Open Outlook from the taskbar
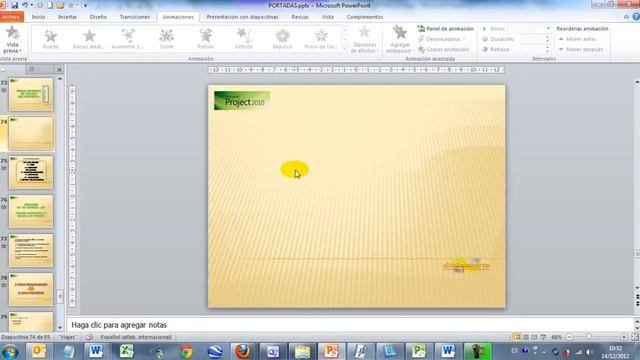 39,351
